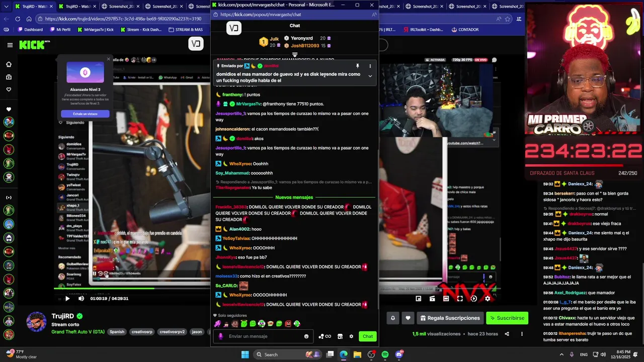644x362 pixels.
Task: Open video player settings gear
Action: (487, 299)
